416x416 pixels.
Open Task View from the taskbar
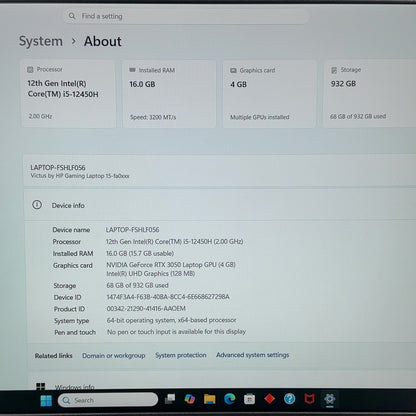click(x=170, y=399)
